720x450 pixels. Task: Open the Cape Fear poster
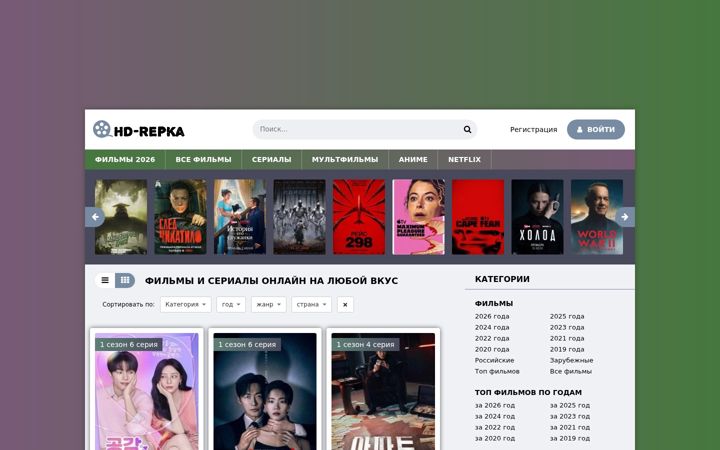point(478,217)
